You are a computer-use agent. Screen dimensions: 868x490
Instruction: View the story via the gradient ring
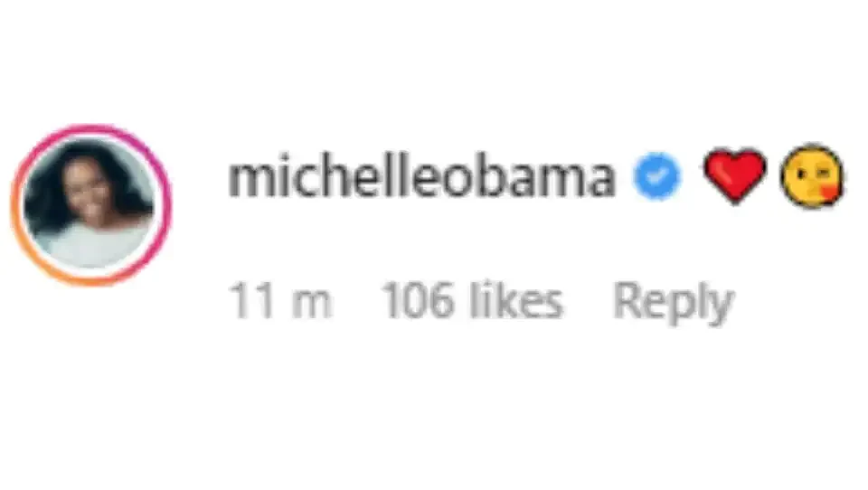(90, 205)
